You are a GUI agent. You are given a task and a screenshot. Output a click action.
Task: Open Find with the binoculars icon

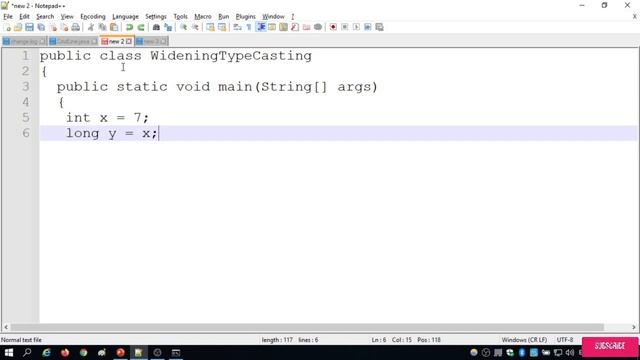pyautogui.click(x=156, y=27)
